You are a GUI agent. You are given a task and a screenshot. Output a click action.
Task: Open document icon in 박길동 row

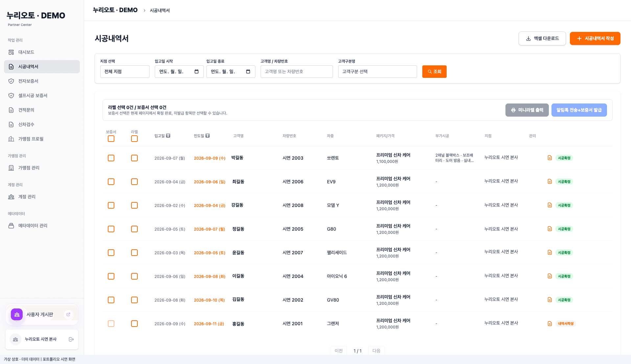549,158
